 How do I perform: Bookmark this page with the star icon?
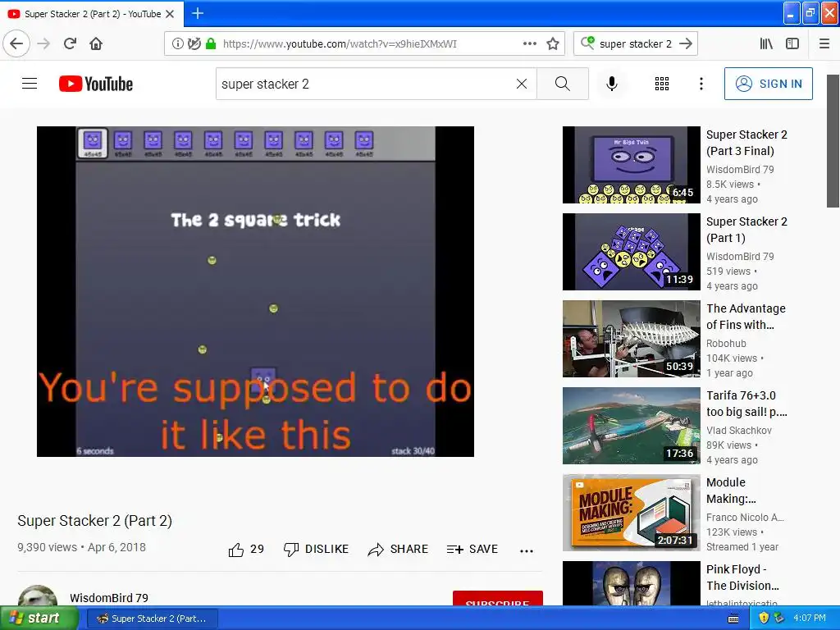553,44
